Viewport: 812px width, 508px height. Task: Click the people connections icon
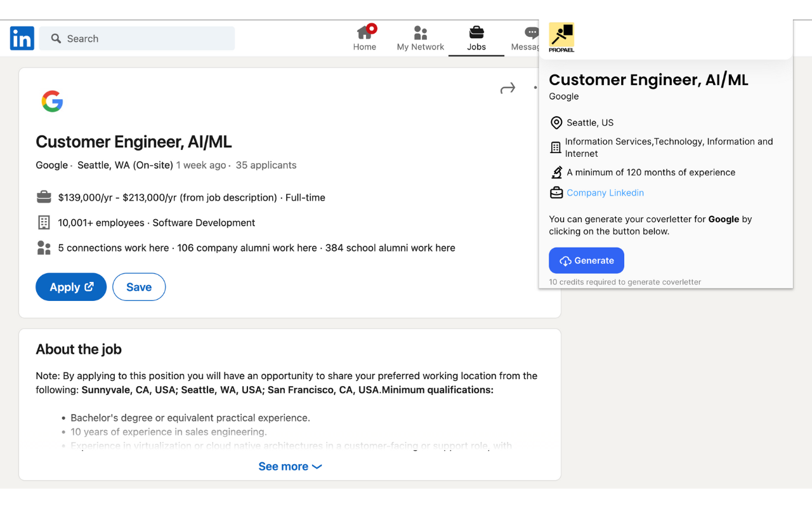click(44, 248)
